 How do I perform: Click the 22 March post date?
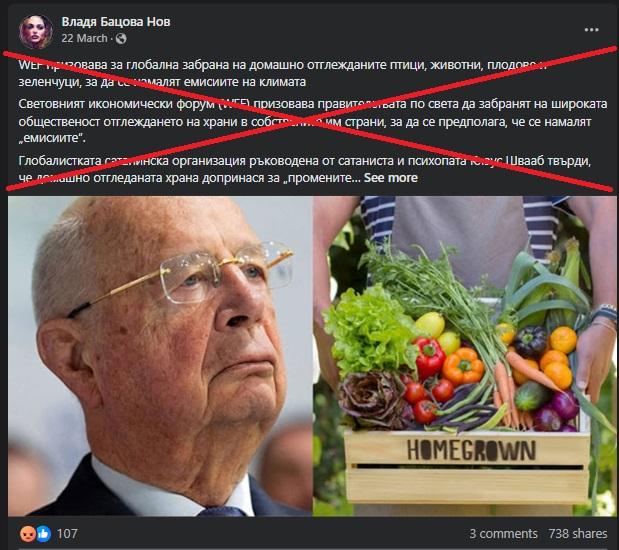tap(84, 38)
